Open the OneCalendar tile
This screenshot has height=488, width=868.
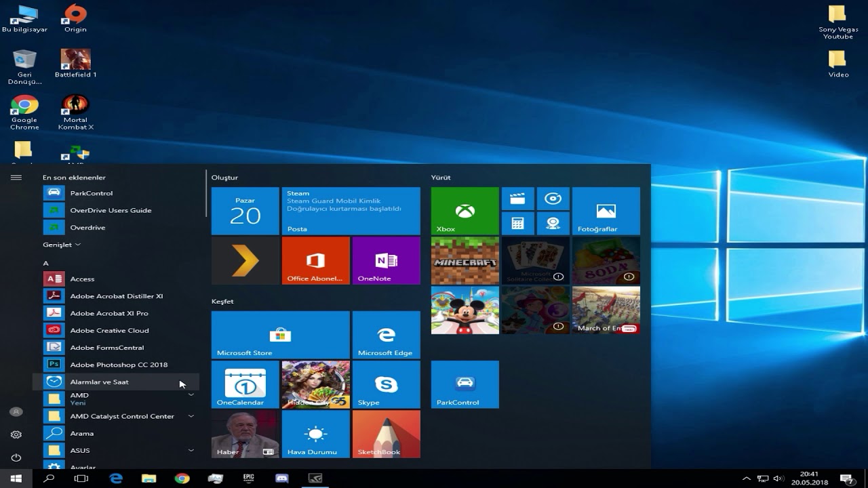pos(245,384)
